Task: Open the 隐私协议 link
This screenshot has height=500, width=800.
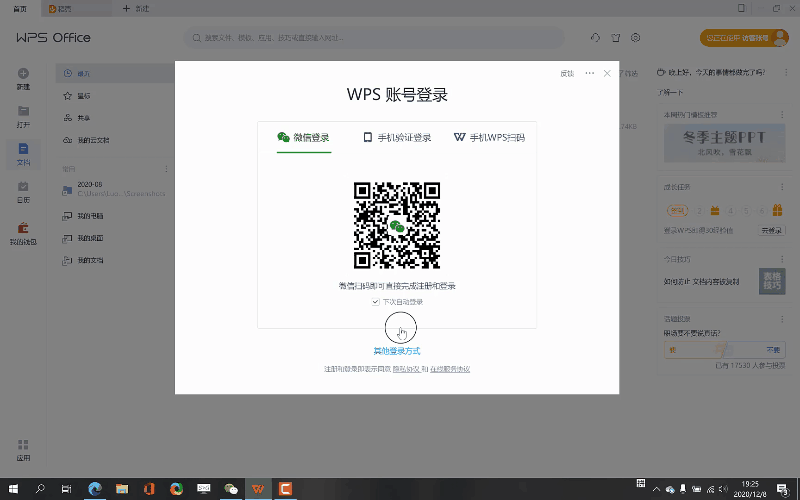Action: [406, 369]
